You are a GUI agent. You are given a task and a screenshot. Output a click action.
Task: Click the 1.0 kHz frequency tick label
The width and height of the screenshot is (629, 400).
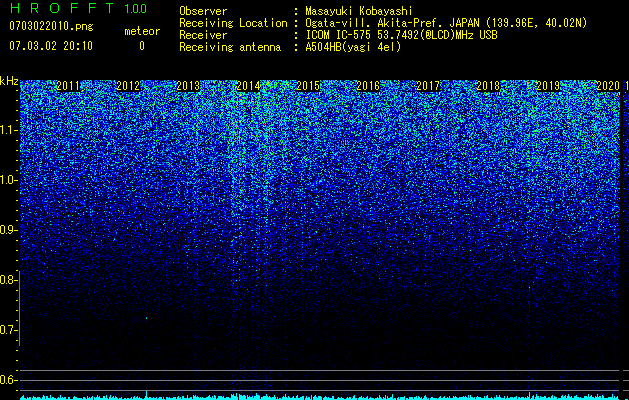(7, 180)
